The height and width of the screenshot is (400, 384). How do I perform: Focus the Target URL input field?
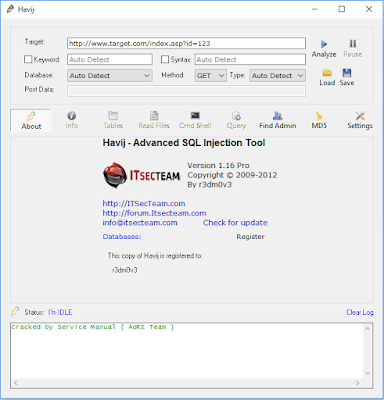186,43
